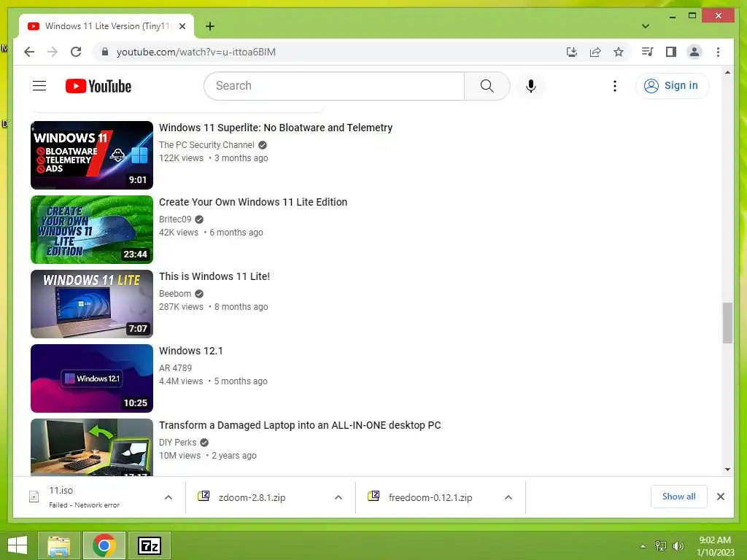
Task: Open This is Windows 11 Lite! title
Action: pyautogui.click(x=214, y=276)
